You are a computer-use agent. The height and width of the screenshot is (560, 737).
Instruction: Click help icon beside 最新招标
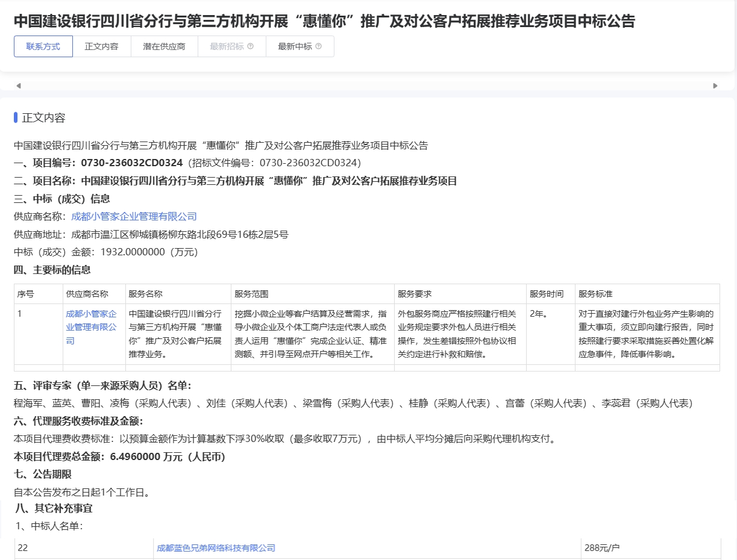tap(251, 46)
